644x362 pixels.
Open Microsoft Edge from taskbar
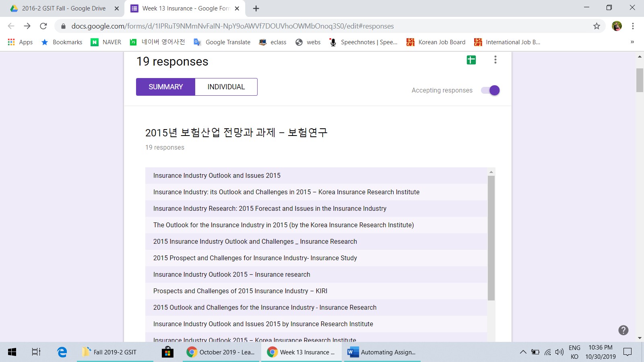pyautogui.click(x=62, y=352)
